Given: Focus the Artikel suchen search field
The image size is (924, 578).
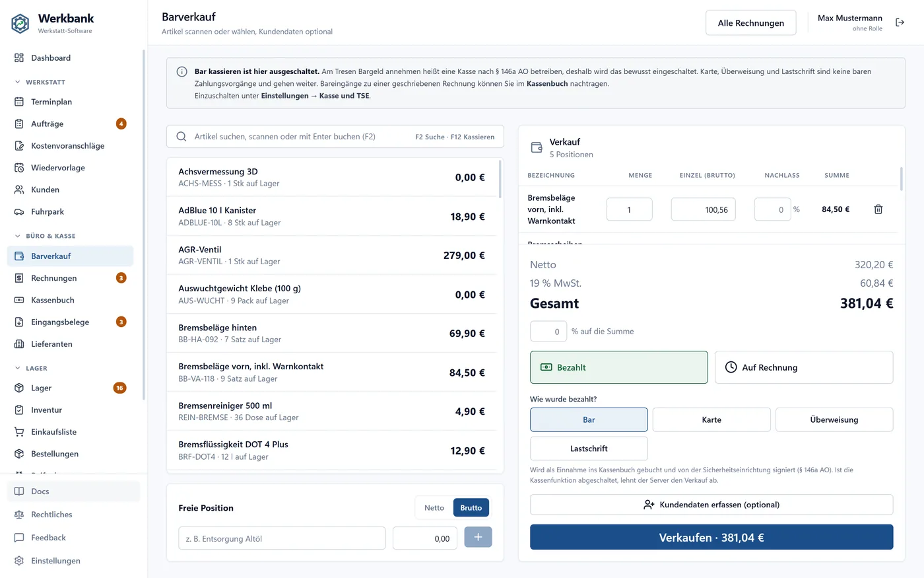Looking at the screenshot, I should click(x=335, y=137).
